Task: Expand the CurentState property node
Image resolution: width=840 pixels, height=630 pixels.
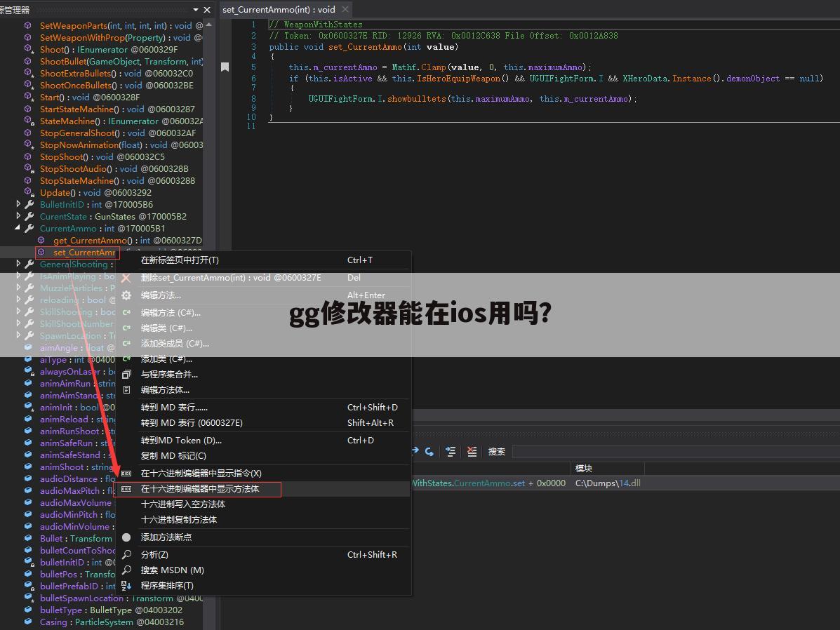Action: (18, 216)
